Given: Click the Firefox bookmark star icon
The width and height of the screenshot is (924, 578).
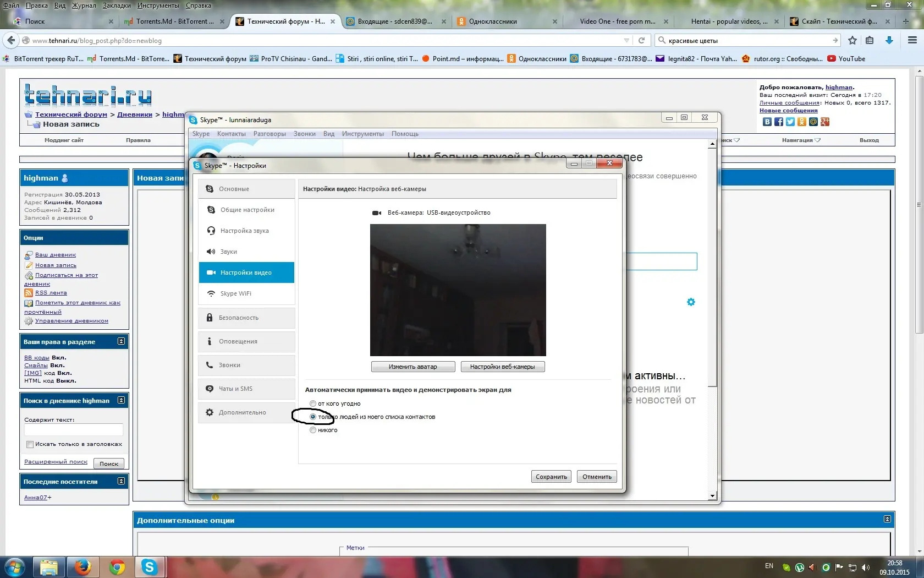Looking at the screenshot, I should (852, 40).
